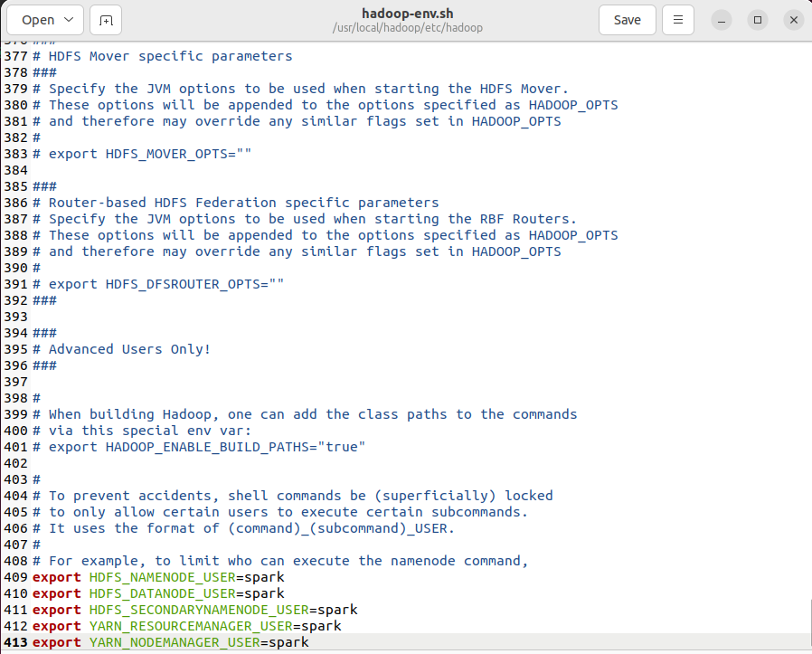Click line 386 Router-based HDFS Federation
Screen dimensions: 812x654
tap(236, 203)
